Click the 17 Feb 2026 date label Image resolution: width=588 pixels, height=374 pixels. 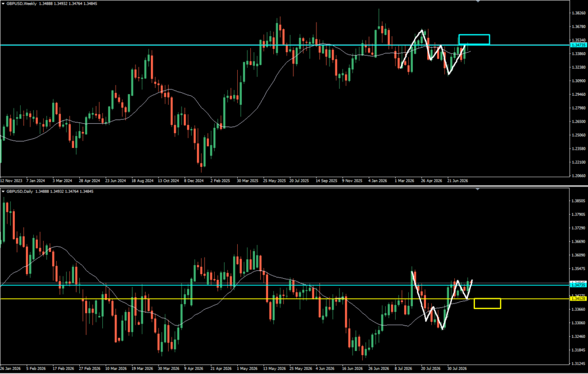pos(64,369)
